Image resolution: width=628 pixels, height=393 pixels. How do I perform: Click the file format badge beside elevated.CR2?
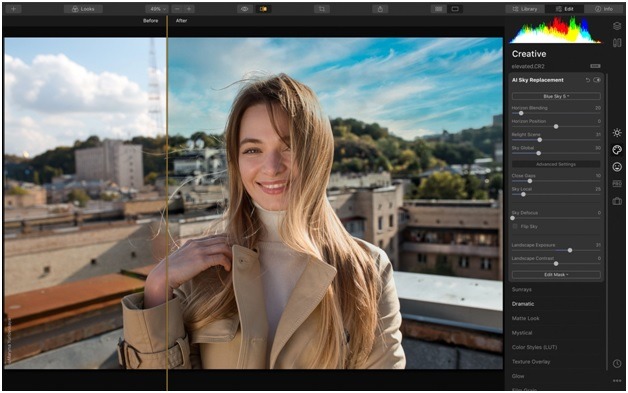pos(595,66)
